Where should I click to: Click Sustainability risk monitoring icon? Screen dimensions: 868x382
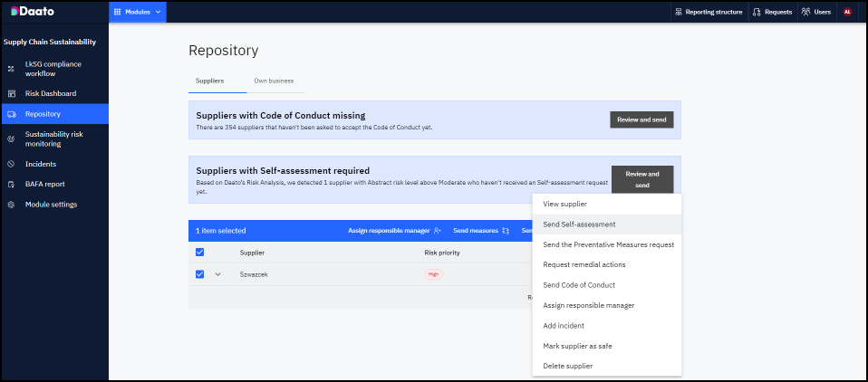point(11,139)
